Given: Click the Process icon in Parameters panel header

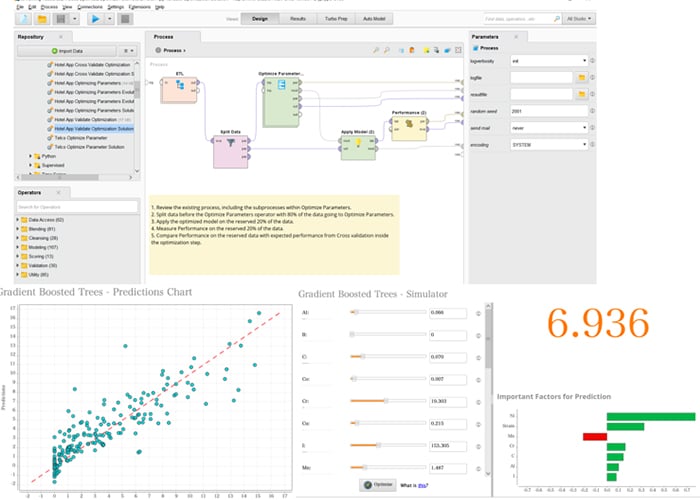Looking at the screenshot, I should tap(475, 48).
